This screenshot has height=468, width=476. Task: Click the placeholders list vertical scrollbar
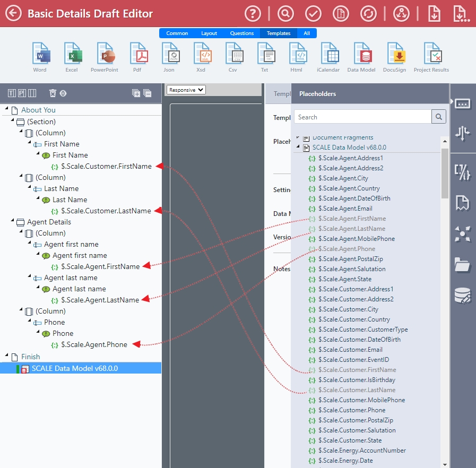click(445, 172)
